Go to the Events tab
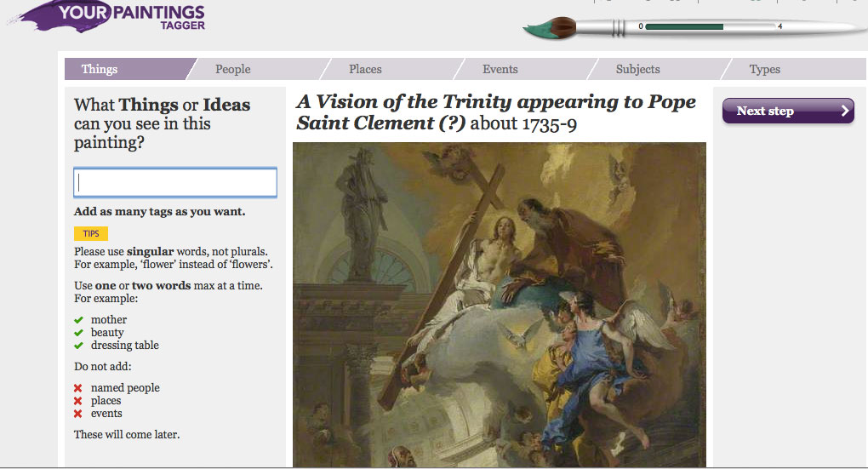The image size is (868, 469). point(500,69)
